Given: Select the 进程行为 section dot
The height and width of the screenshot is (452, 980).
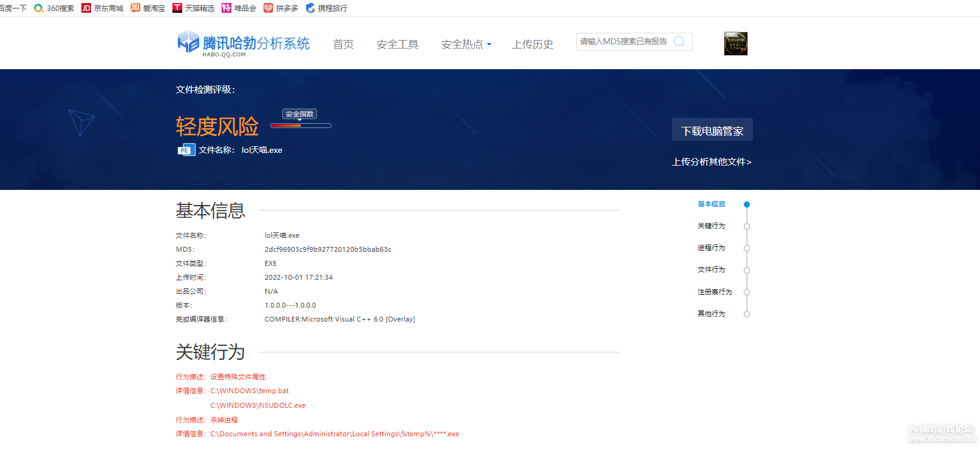Looking at the screenshot, I should click(747, 248).
